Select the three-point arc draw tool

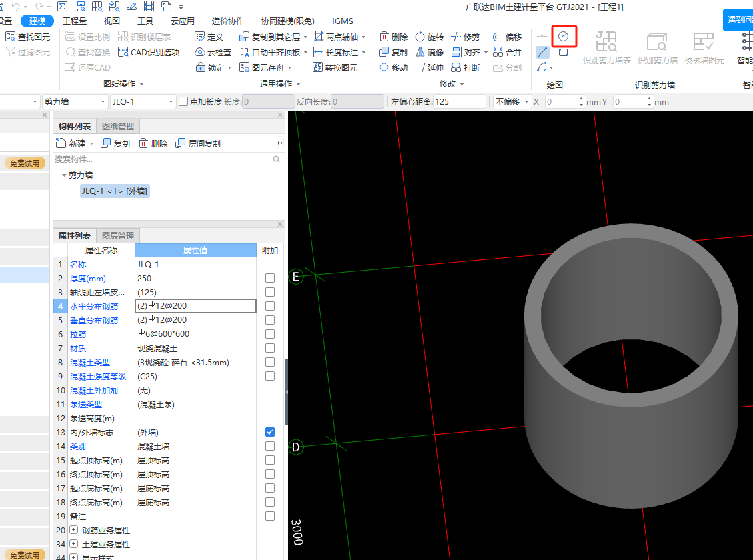[542, 67]
